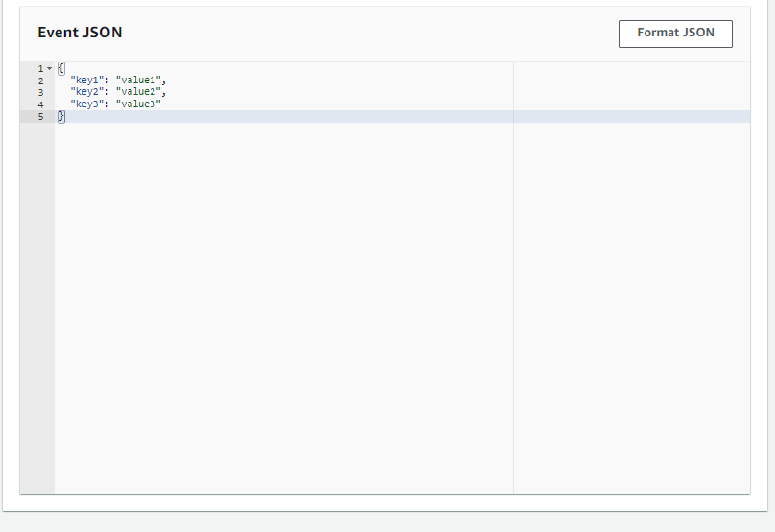Image resolution: width=775 pixels, height=532 pixels.
Task: Click the "value1" string in the editor
Action: click(x=137, y=81)
